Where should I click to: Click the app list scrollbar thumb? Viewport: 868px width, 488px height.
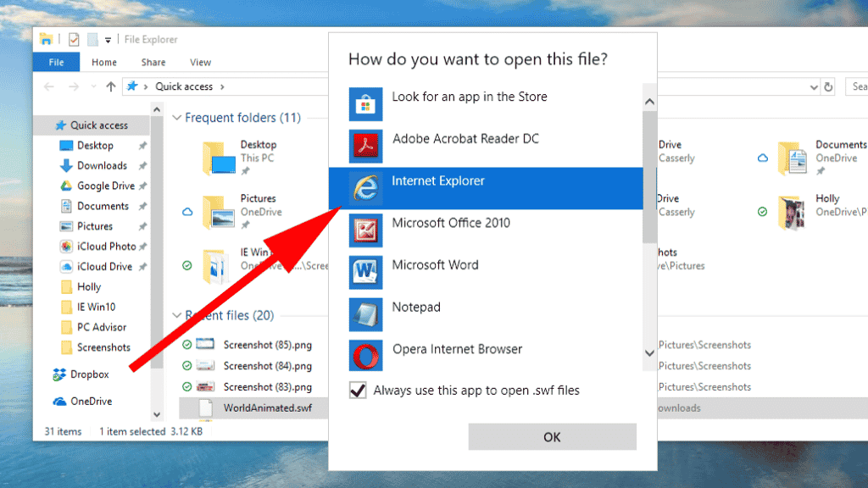click(649, 177)
